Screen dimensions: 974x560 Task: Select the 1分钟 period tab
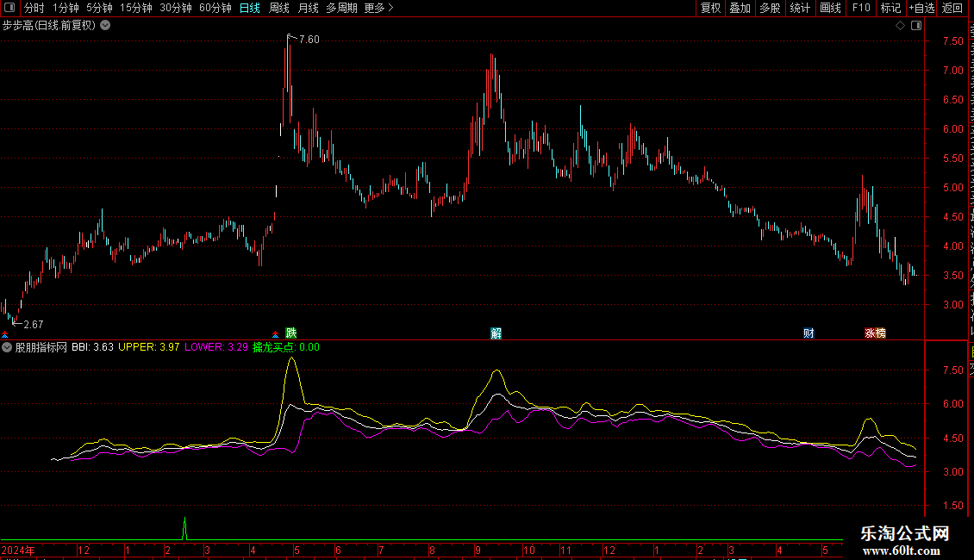pos(66,8)
